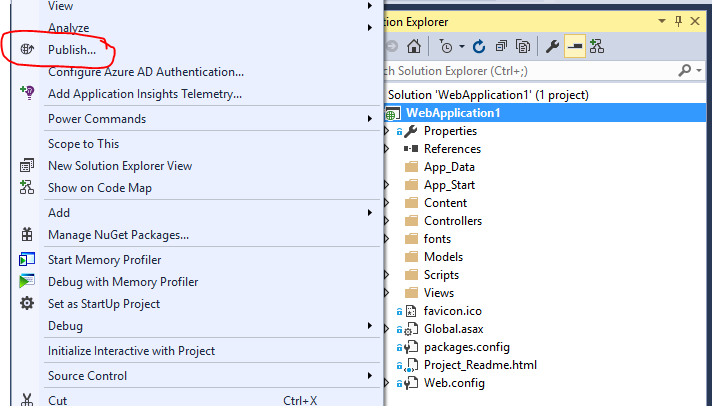Viewport: 712px width, 406px height.
Task: Click the View Class Diagram icon
Action: tap(596, 46)
